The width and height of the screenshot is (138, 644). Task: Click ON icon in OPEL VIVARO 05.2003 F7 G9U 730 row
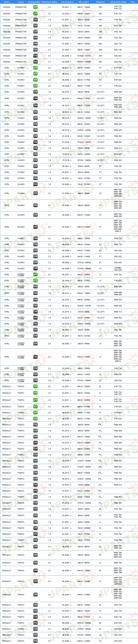[x=35, y=238]
